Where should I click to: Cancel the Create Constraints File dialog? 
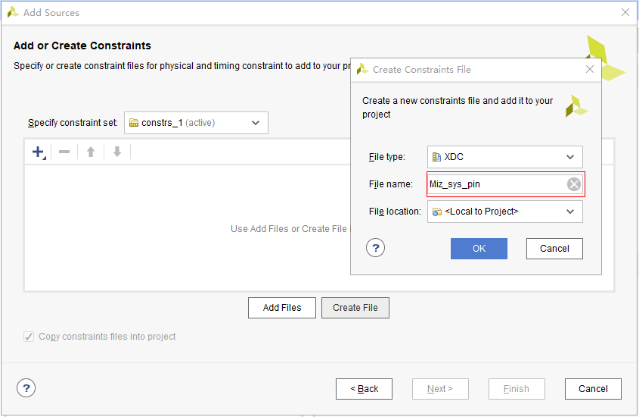554,248
